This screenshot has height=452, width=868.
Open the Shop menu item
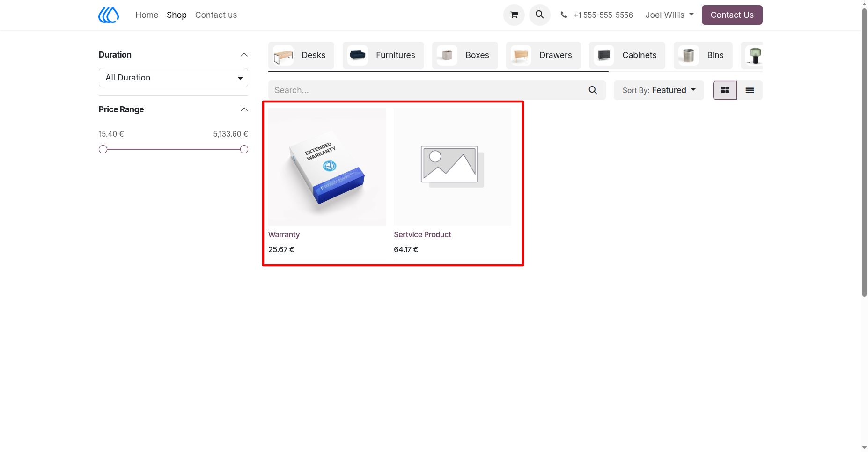tap(177, 15)
